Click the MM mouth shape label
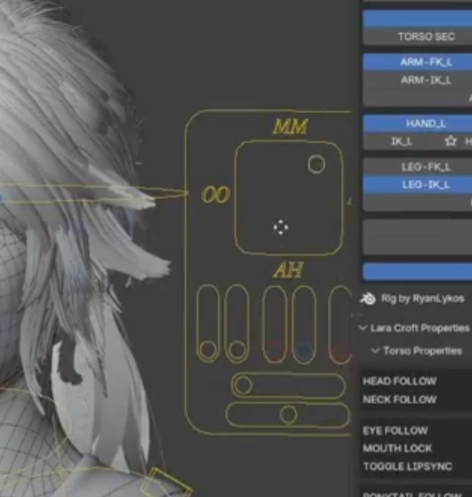The height and width of the screenshot is (497, 472). pos(290,127)
